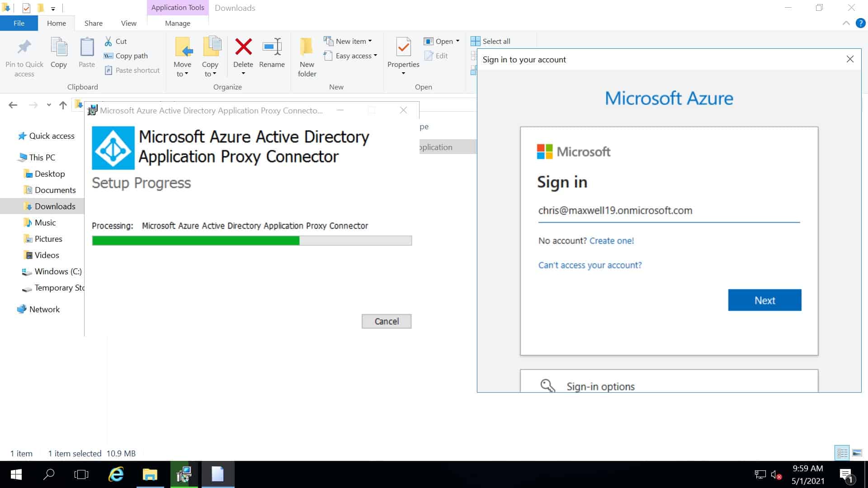This screenshot has height=488, width=868.
Task: Click the Cut scissors icon
Action: point(108,41)
